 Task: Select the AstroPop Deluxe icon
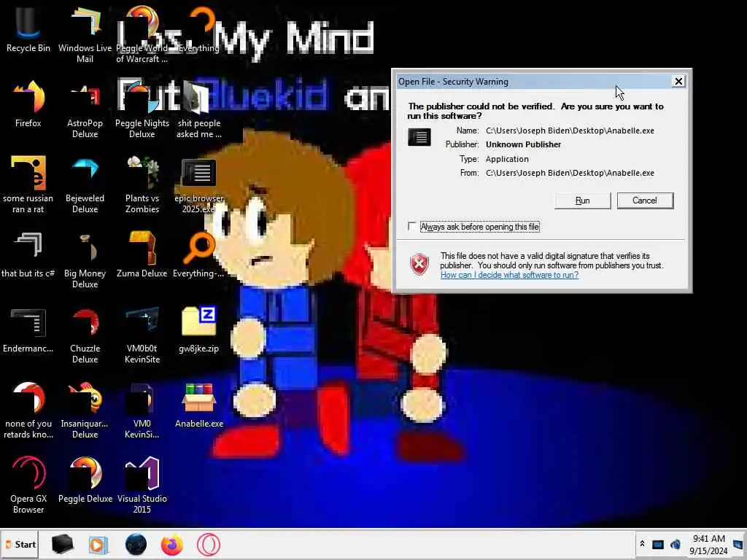[x=85, y=109]
